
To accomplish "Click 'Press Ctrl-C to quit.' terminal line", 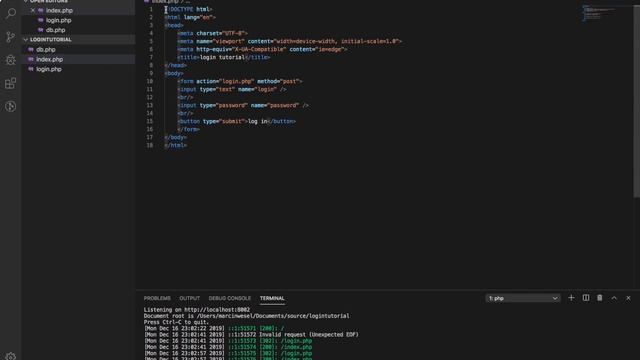I will (176, 322).
